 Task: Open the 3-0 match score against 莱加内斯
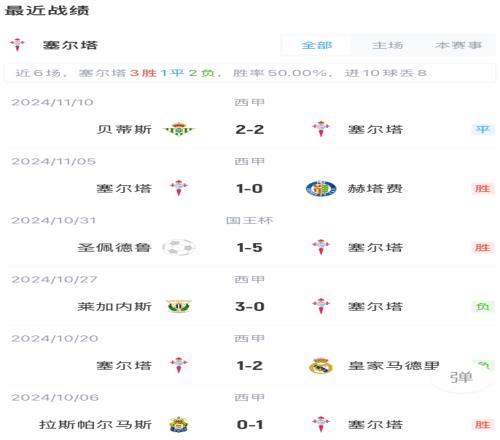pos(250,307)
